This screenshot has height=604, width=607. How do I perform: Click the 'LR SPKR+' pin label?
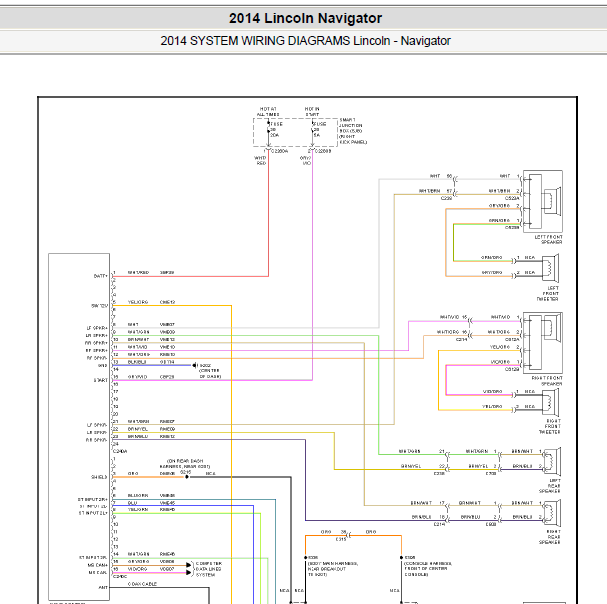97,335
